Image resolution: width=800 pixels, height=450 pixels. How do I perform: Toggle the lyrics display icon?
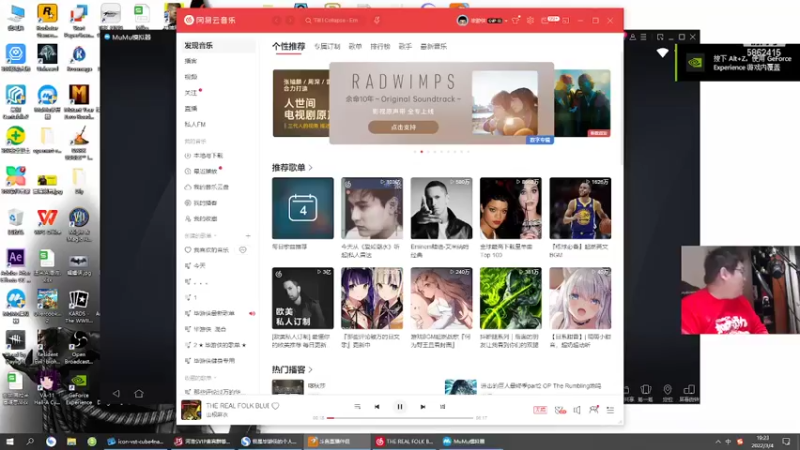tap(442, 407)
